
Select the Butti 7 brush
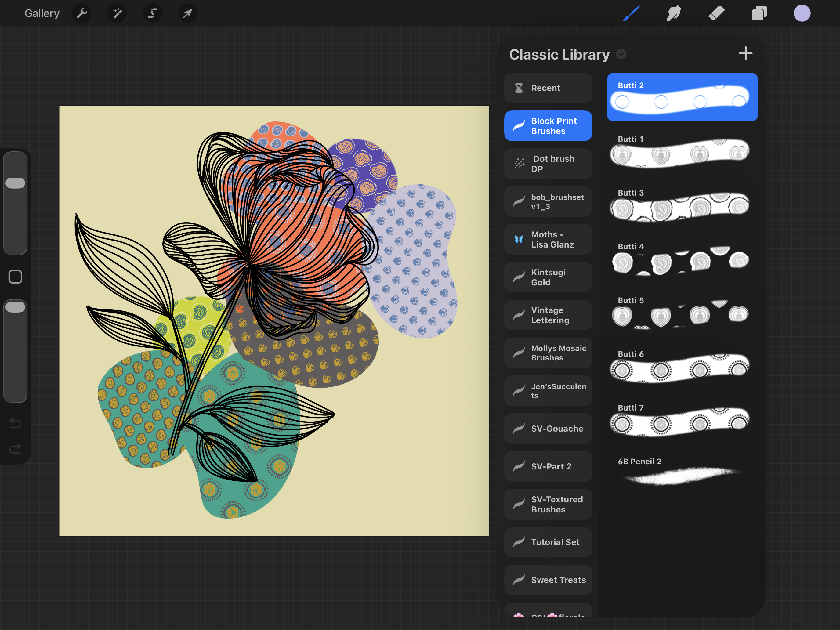click(682, 420)
